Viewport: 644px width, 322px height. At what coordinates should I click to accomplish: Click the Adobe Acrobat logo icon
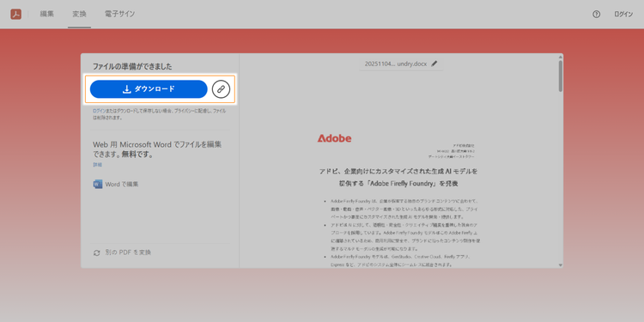tap(16, 14)
